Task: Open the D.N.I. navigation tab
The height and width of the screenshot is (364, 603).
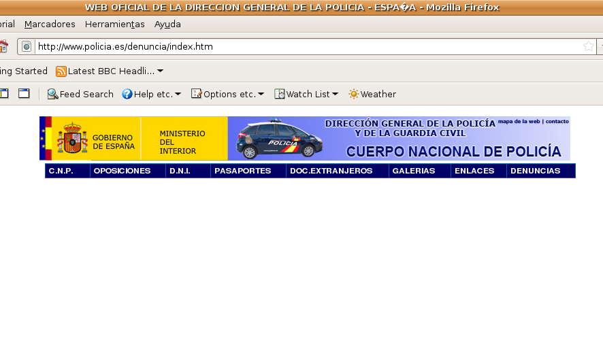Action: click(x=189, y=171)
